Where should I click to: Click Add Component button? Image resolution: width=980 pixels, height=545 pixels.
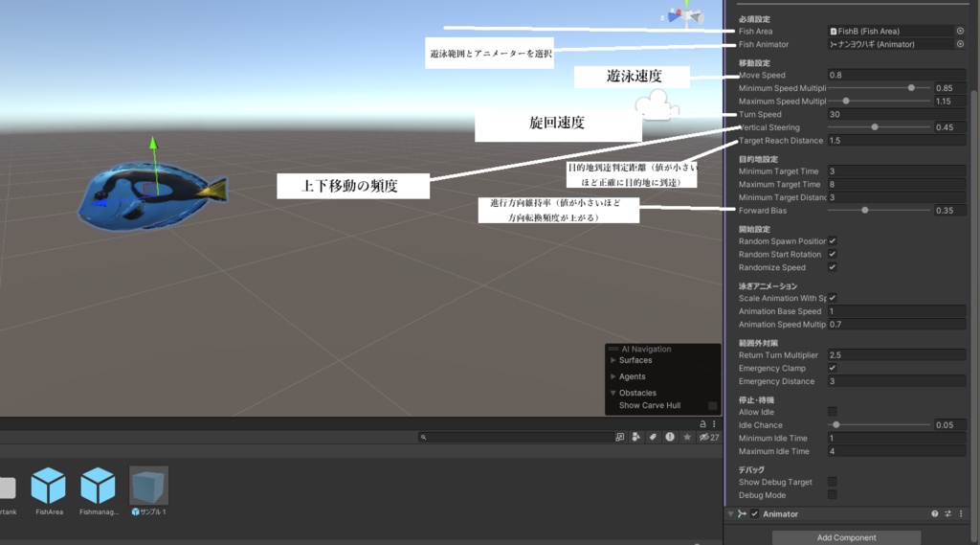point(846,537)
